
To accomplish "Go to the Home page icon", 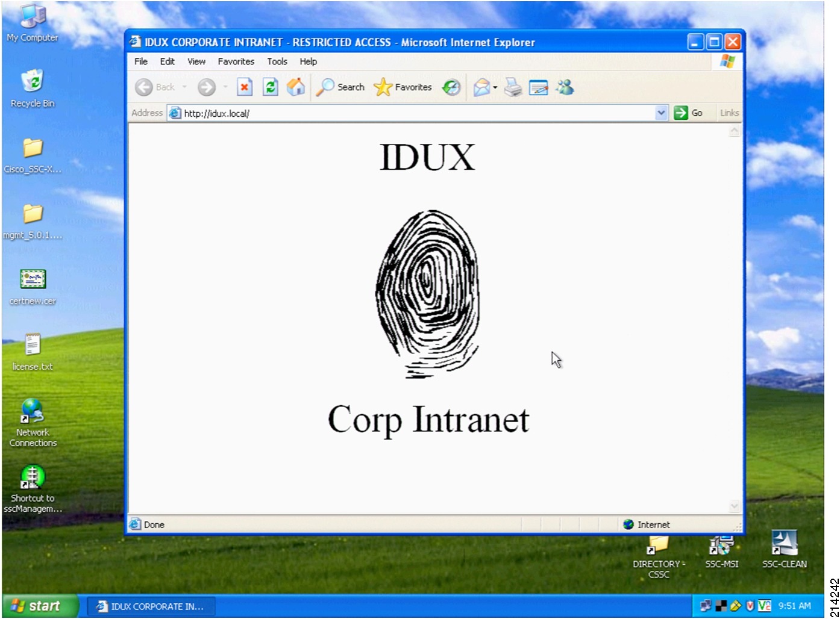I will pos(296,87).
